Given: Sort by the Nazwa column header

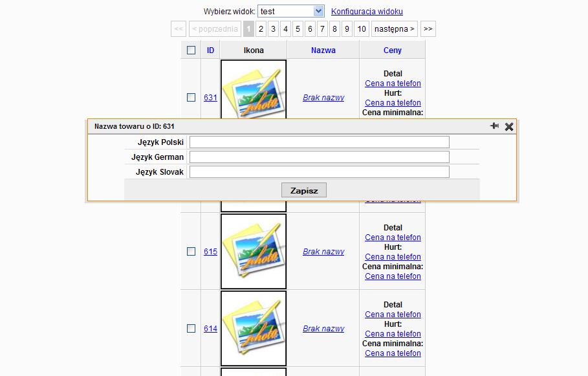Looking at the screenshot, I should pos(323,50).
